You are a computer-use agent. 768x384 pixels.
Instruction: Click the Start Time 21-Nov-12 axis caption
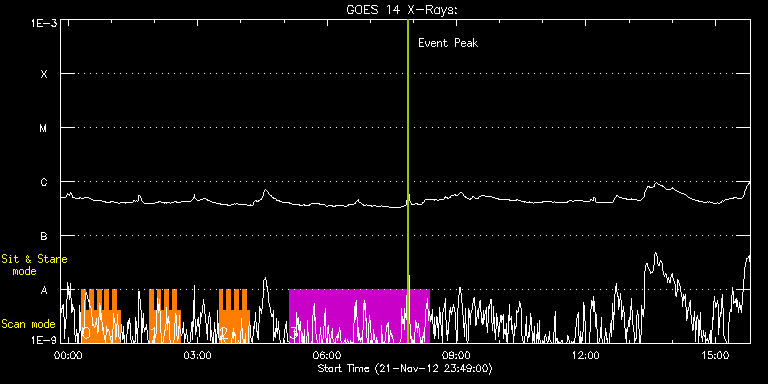click(x=405, y=368)
